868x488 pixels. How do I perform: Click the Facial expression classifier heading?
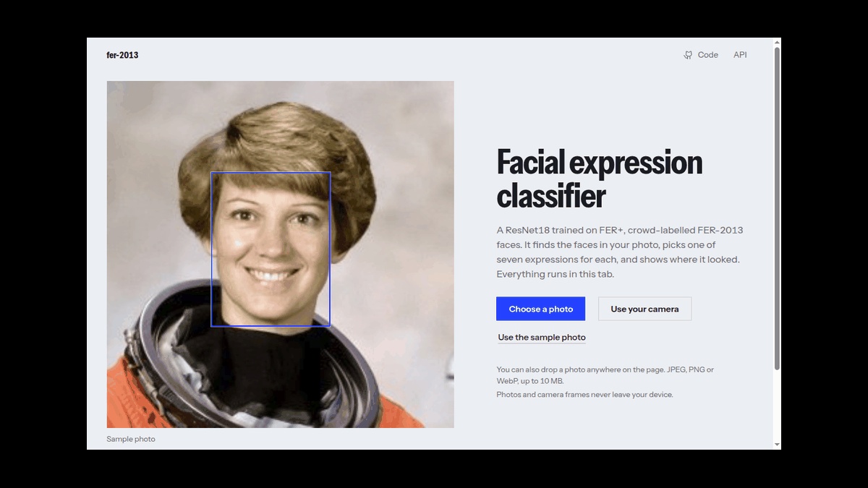click(x=600, y=179)
